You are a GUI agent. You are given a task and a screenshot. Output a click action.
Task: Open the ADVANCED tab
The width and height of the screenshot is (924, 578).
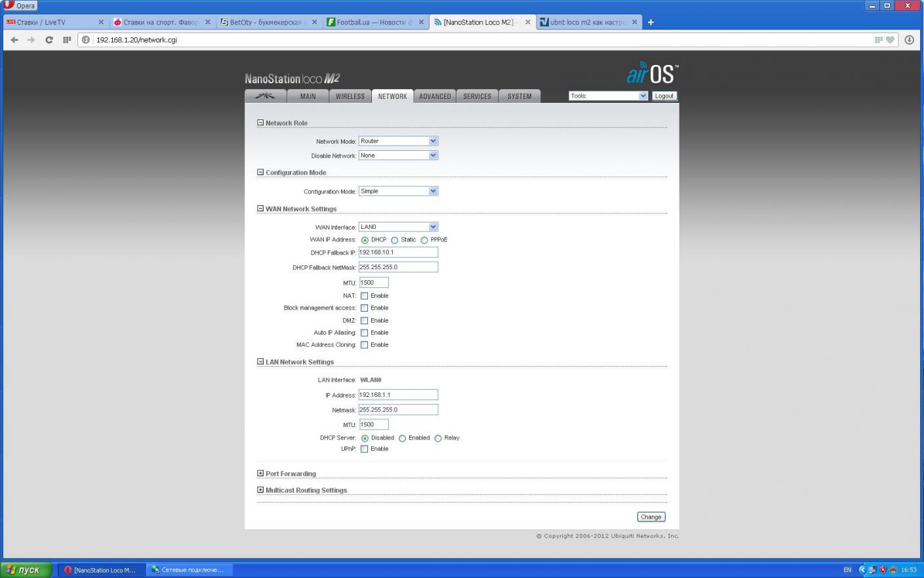click(x=435, y=96)
